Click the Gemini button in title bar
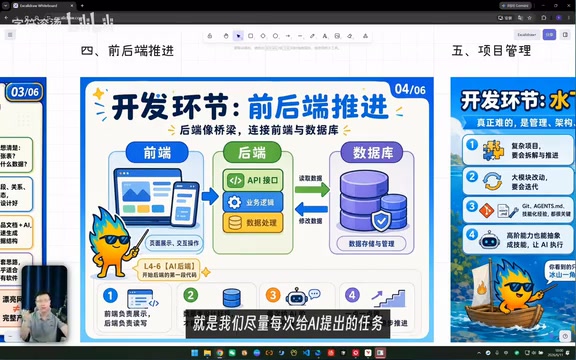The image size is (576, 360). point(515,6)
